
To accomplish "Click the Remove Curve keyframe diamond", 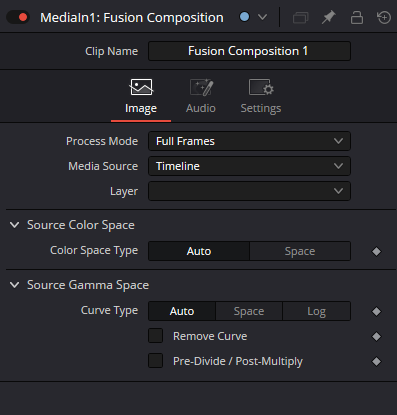I will pyautogui.click(x=376, y=337).
